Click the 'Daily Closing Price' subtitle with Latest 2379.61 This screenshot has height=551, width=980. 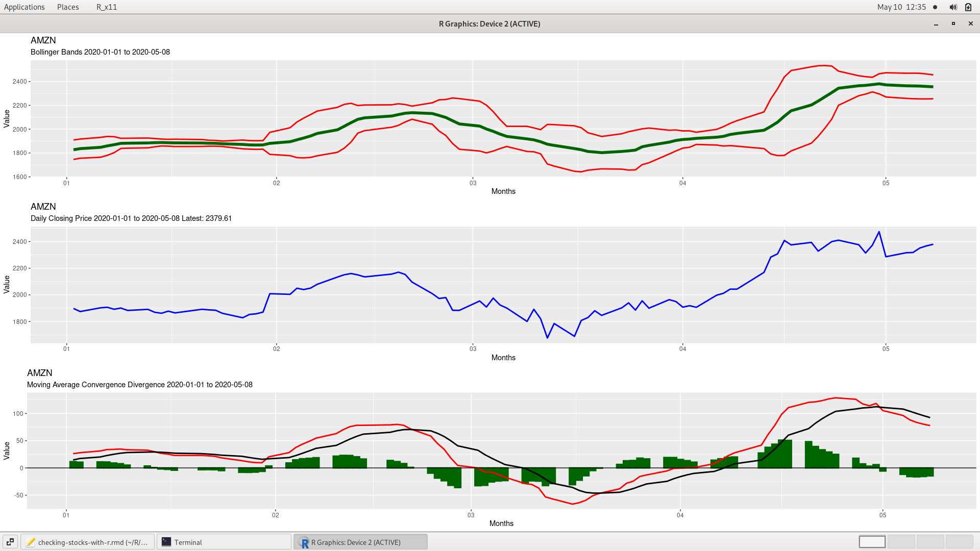click(x=131, y=218)
